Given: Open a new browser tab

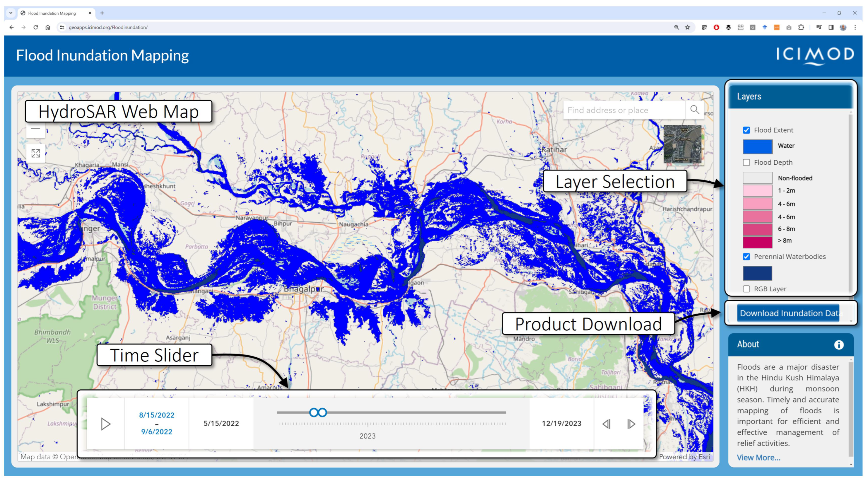Looking at the screenshot, I should point(102,13).
